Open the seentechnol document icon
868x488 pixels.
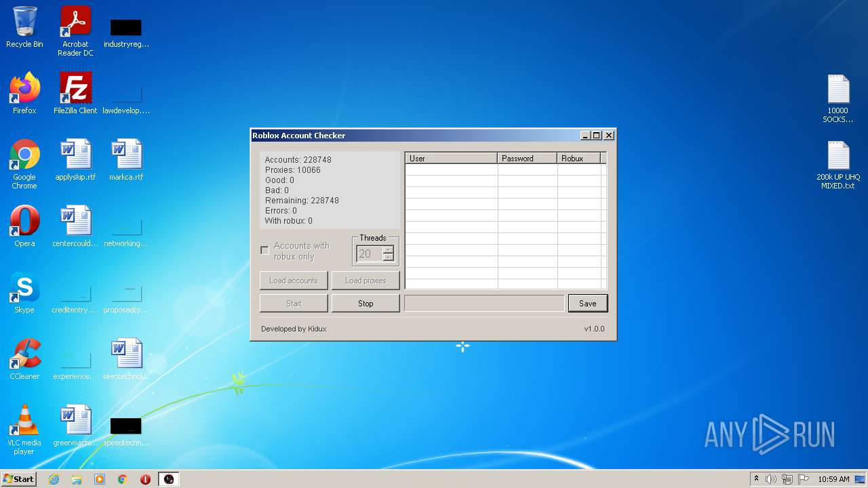126,359
